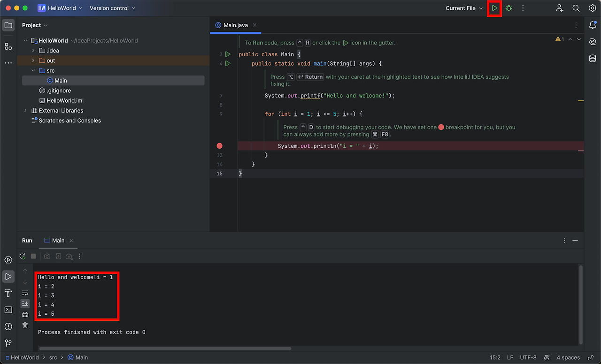
Task: Expand the out folder
Action: [33, 61]
